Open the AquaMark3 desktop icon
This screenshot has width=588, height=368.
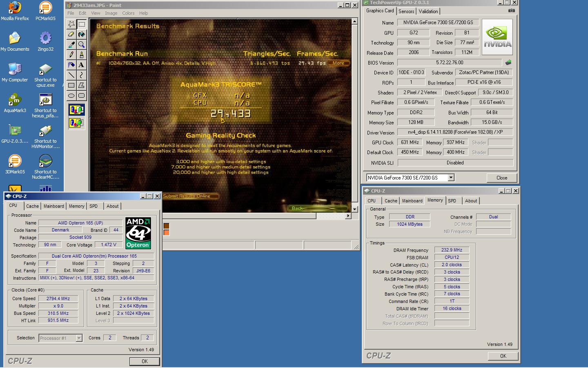(15, 103)
